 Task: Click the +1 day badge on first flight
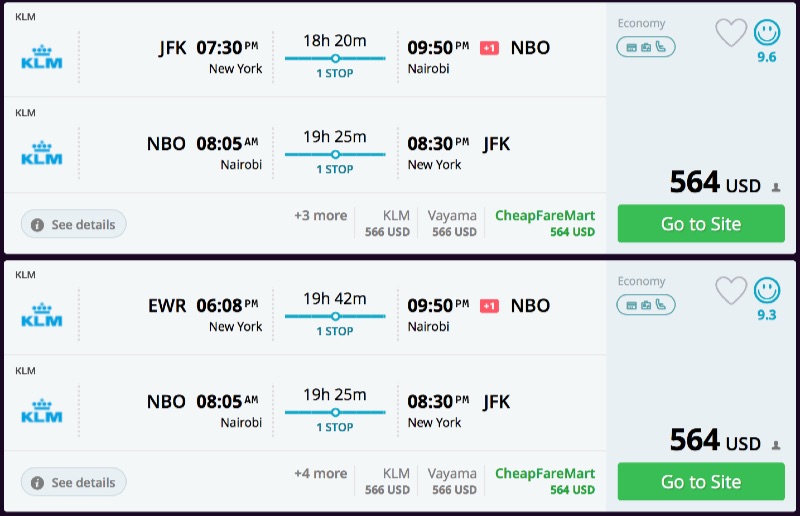(489, 48)
